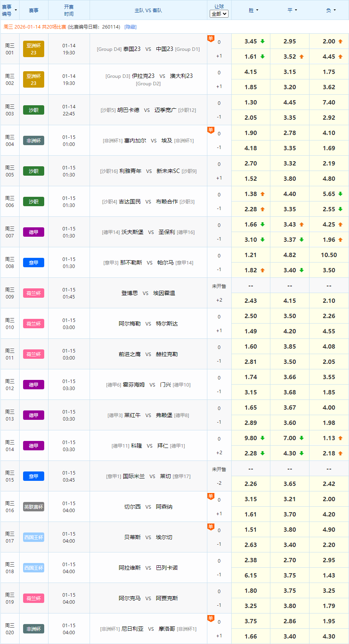349x644 pixels.
Task: Click the 荷兰杯 league tag on match 019
Action: (34, 598)
